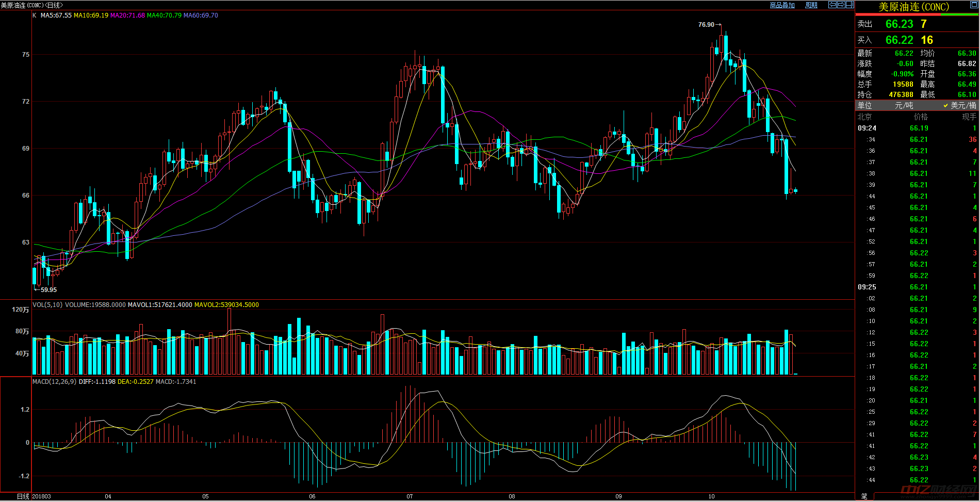Viewport: 980px width, 502px height.
Task: Click the MA40:70.79 indicator label
Action: (x=164, y=15)
